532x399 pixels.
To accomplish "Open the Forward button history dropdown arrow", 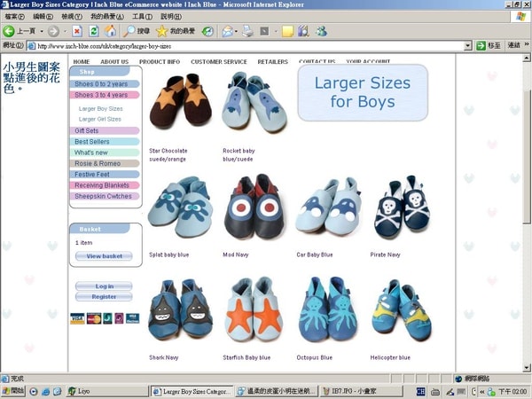I will 65,31.
